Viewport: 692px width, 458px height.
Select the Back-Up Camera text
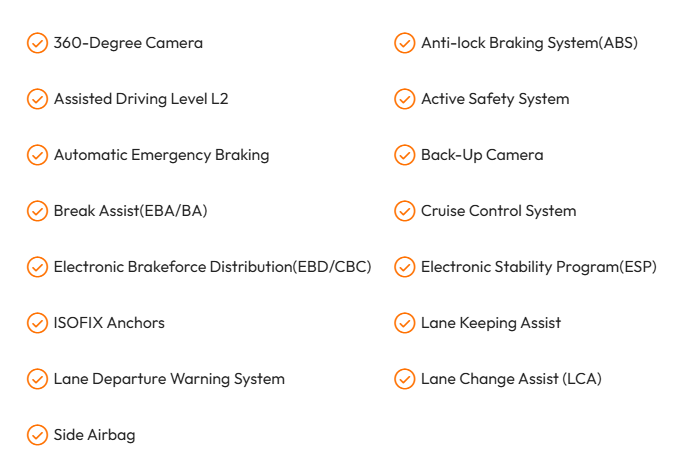point(482,155)
